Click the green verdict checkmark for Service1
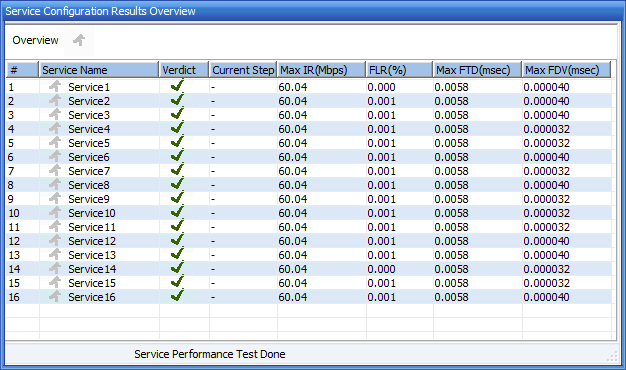The image size is (626, 370). point(177,85)
